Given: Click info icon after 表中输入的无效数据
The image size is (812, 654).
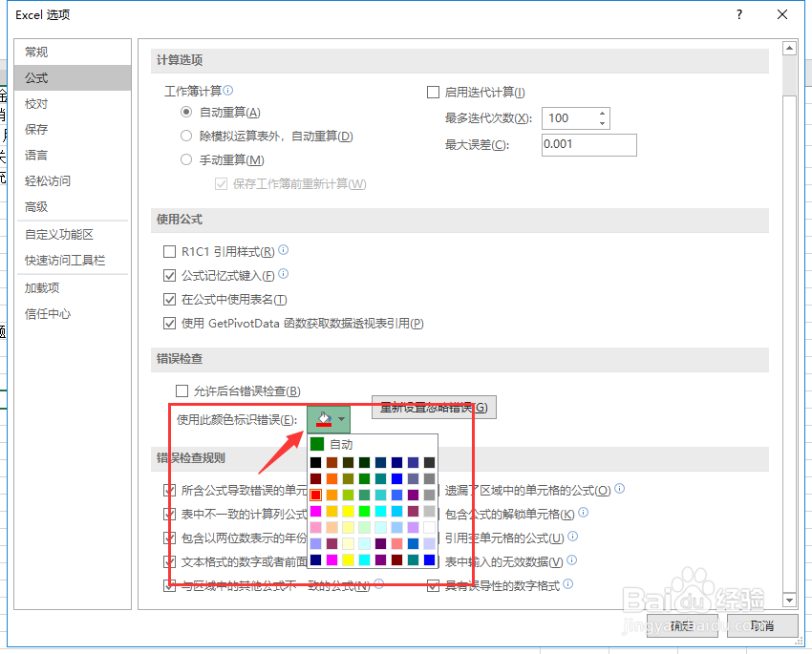Looking at the screenshot, I should point(571,559).
